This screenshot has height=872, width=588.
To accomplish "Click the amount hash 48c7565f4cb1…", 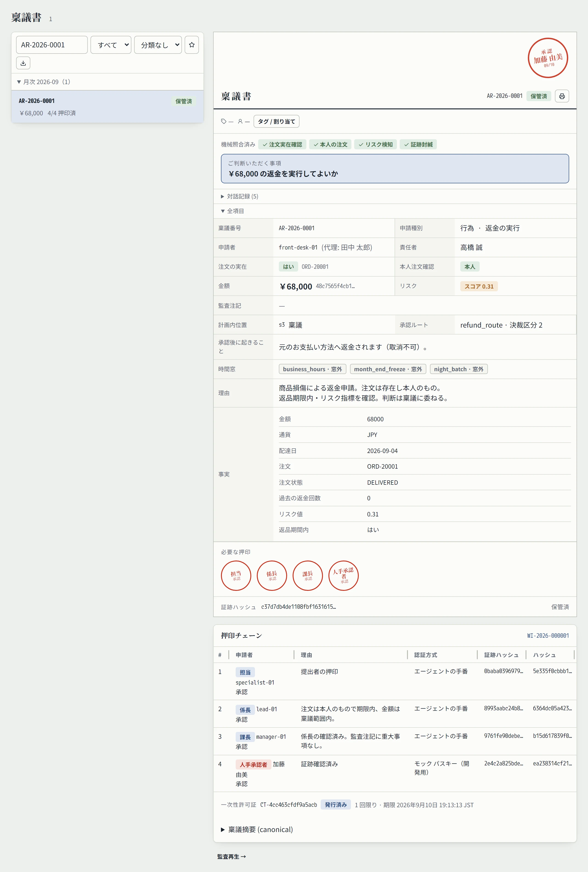I will pyautogui.click(x=335, y=286).
